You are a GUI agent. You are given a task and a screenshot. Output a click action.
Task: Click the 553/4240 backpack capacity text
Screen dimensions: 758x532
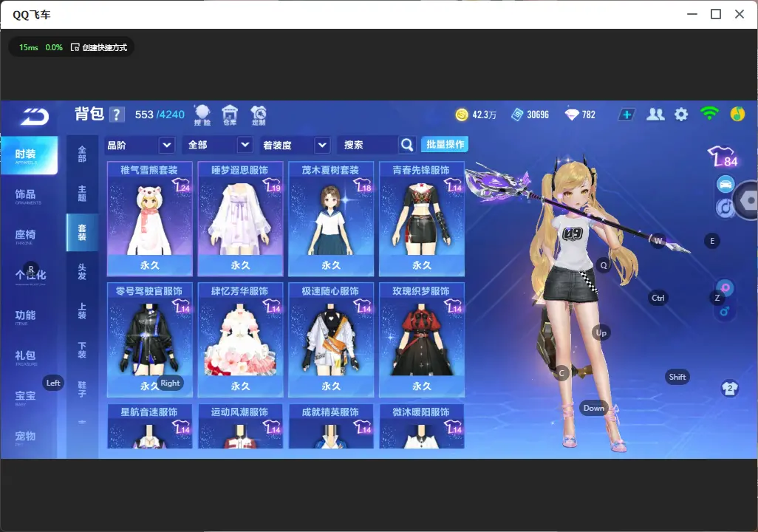pos(160,115)
